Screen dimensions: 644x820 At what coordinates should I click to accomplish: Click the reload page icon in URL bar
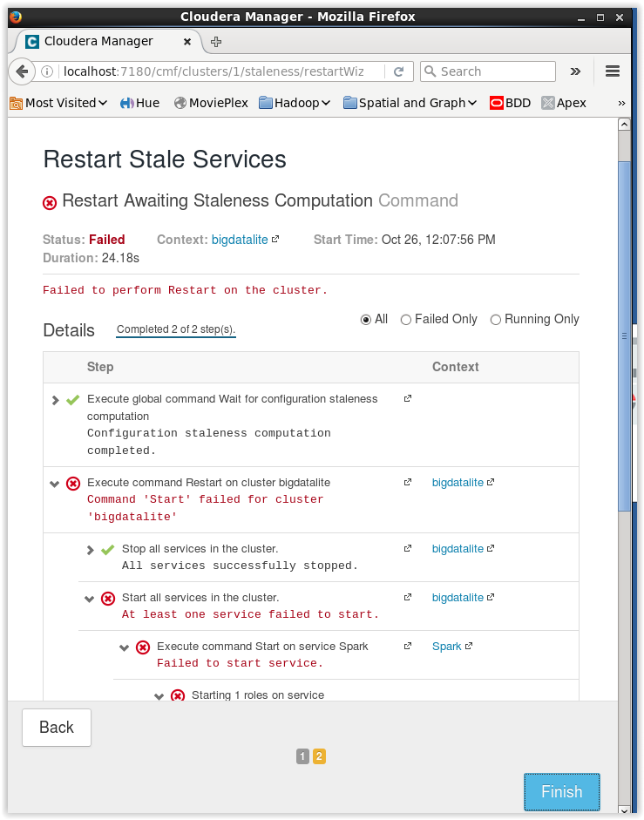399,71
